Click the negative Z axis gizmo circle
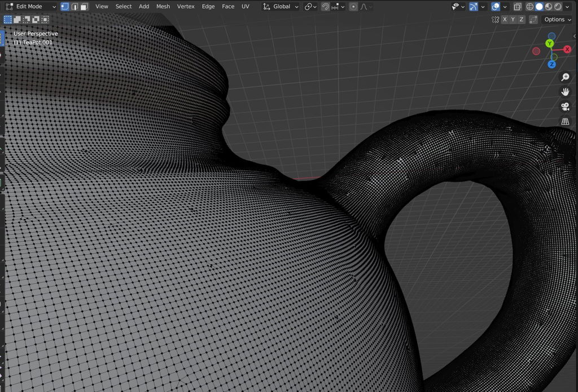 (551, 36)
